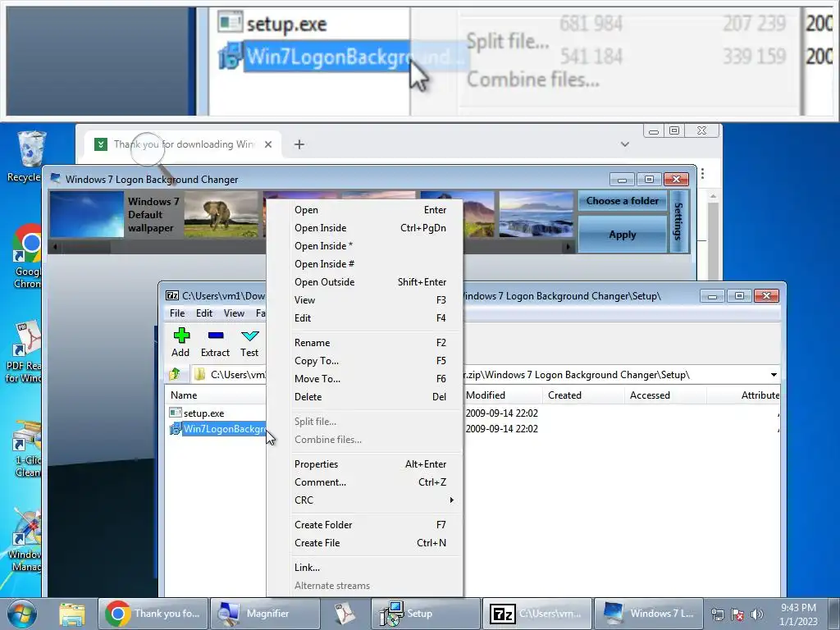The height and width of the screenshot is (630, 840).
Task: Expand the 7-Zip address path dropdown arrow
Action: (774, 374)
